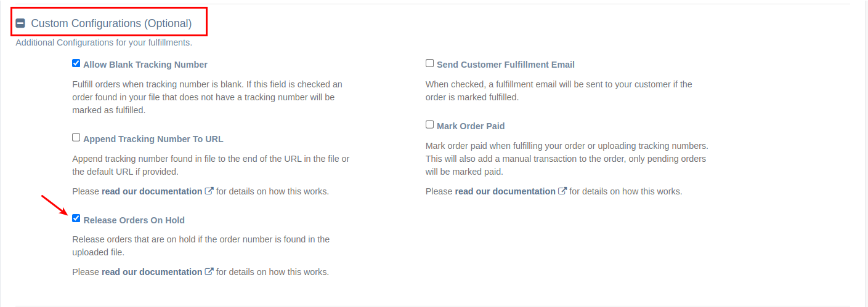Uncheck the Release Orders On Hold checkbox

click(76, 218)
